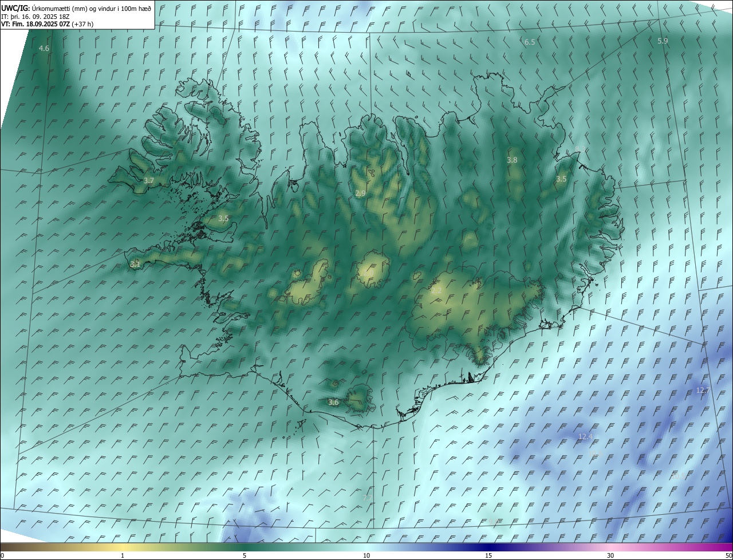Click the color scale tick label 10
The height and width of the screenshot is (560, 733).
tap(366, 555)
